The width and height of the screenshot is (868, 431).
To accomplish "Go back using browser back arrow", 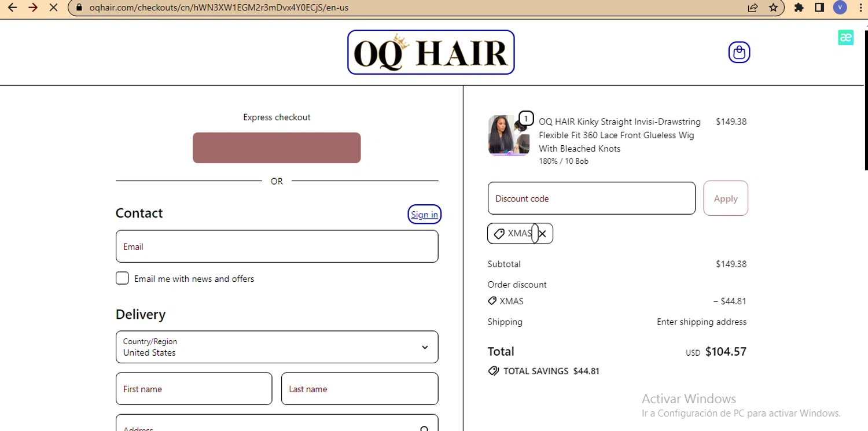I will pyautogui.click(x=12, y=8).
